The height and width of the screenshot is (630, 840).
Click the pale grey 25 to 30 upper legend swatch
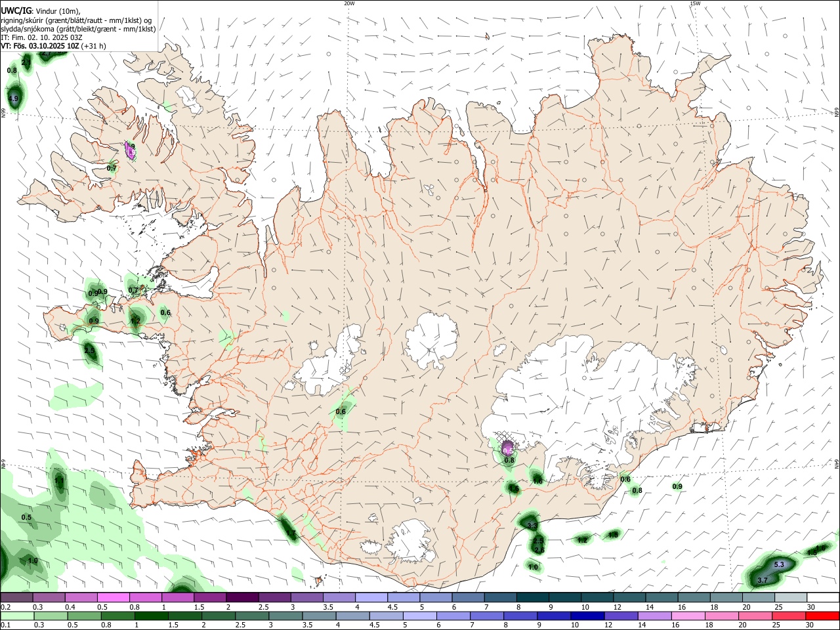pos(791,598)
